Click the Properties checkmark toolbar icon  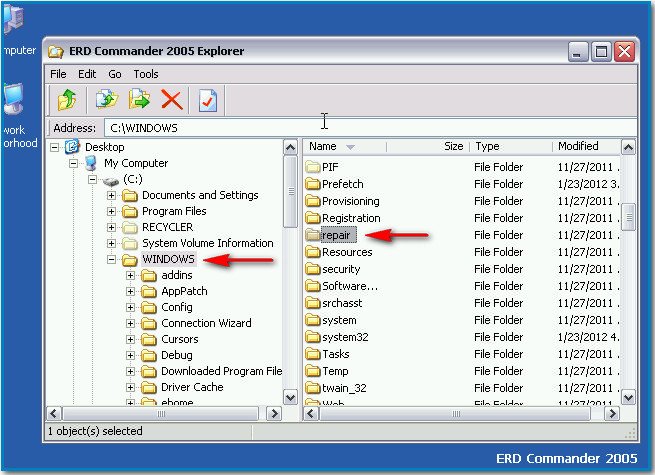[x=208, y=100]
